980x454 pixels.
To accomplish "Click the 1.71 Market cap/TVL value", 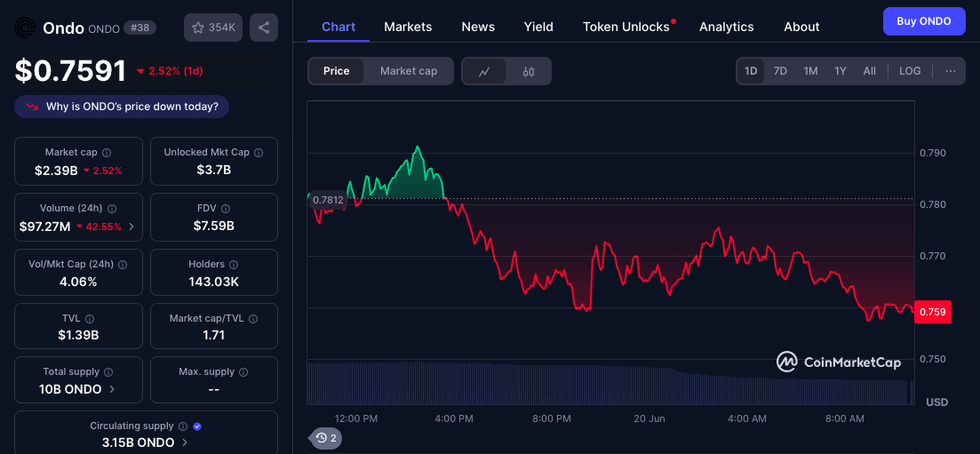I will (x=214, y=335).
